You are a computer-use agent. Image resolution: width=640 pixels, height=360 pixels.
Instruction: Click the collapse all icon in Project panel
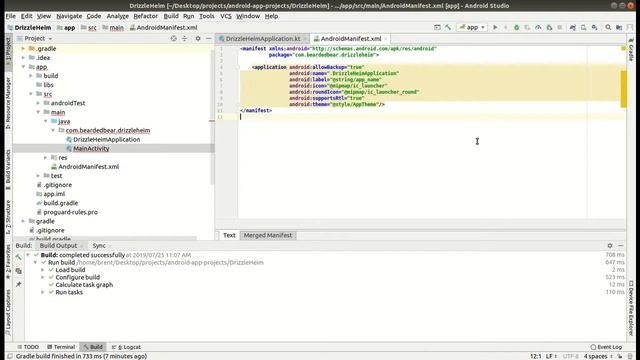coord(184,38)
